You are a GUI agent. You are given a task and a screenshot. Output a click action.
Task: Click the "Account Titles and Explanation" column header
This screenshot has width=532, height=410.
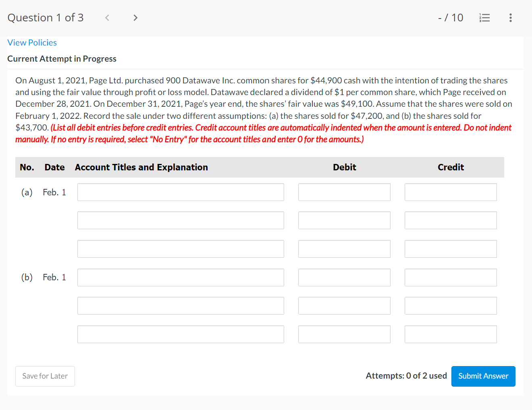click(141, 167)
